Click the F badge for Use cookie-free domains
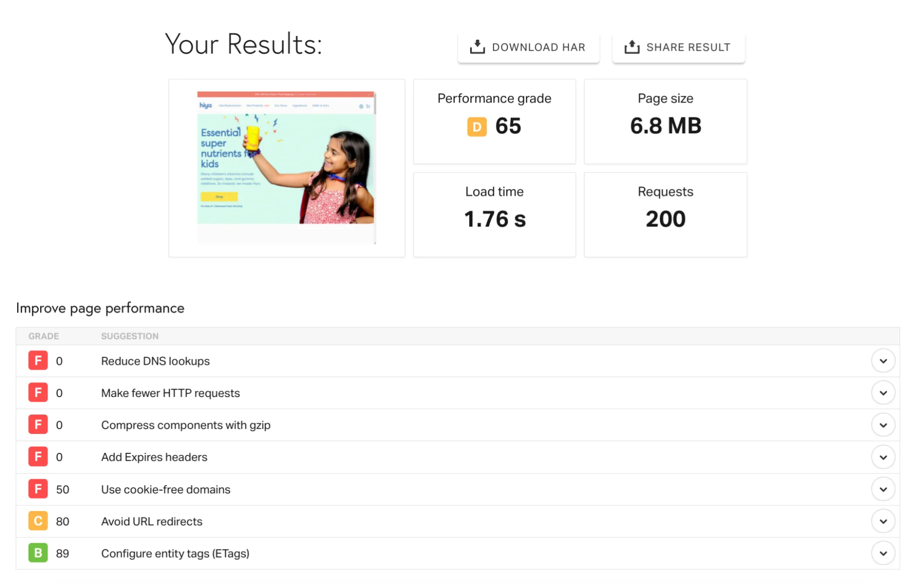The width and height of the screenshot is (924, 585). click(x=38, y=489)
